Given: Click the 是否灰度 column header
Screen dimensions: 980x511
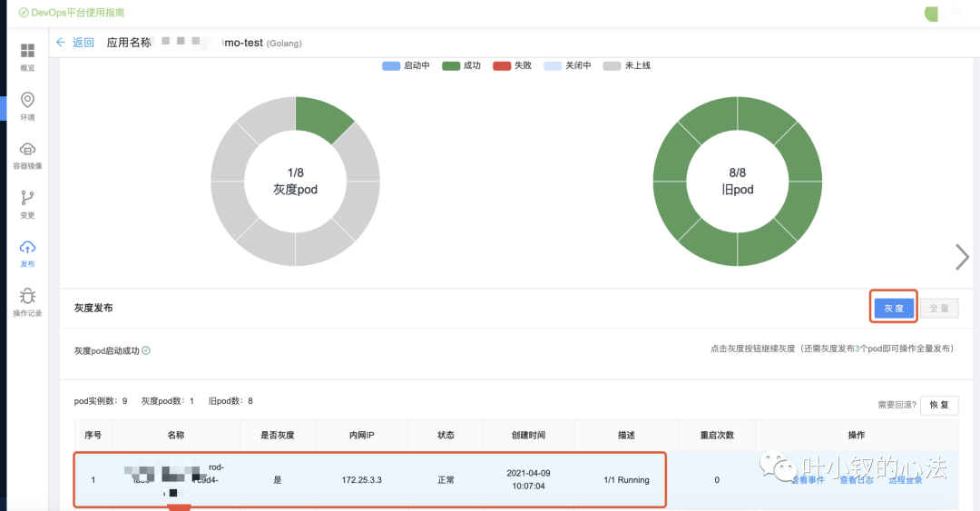Looking at the screenshot, I should pos(278,436).
